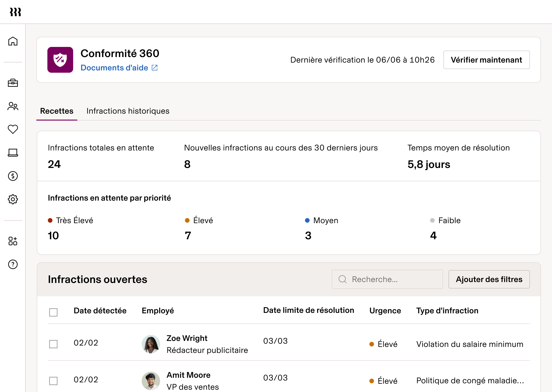The width and height of the screenshot is (552, 392).
Task: Click the add apps grid icon
Action: tap(13, 241)
